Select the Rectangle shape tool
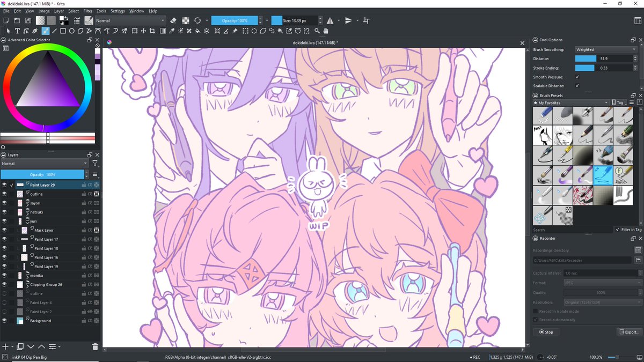The image size is (644, 362). [x=63, y=31]
